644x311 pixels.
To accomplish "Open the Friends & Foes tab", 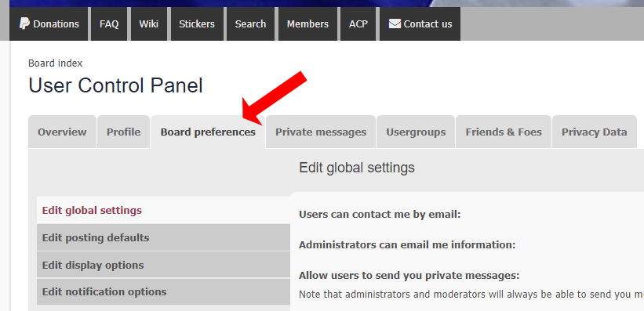I will (504, 132).
